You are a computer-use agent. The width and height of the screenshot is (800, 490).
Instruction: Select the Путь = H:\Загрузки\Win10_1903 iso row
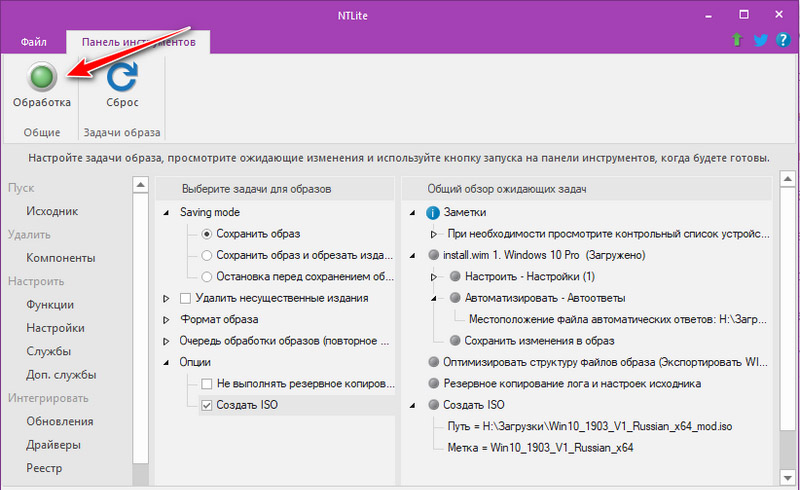click(589, 426)
